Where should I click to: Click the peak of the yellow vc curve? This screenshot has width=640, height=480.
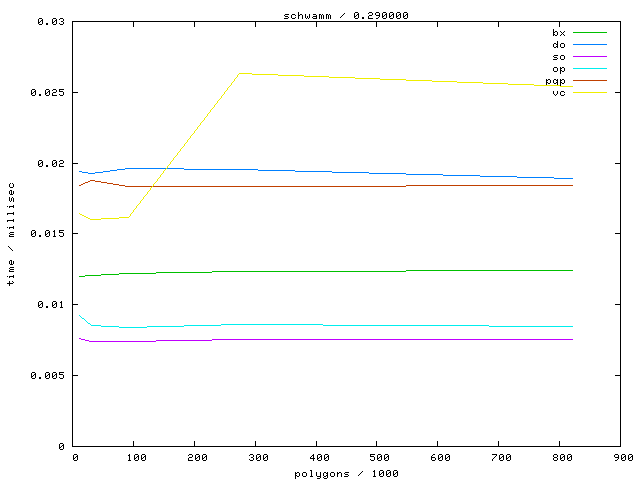tap(238, 73)
